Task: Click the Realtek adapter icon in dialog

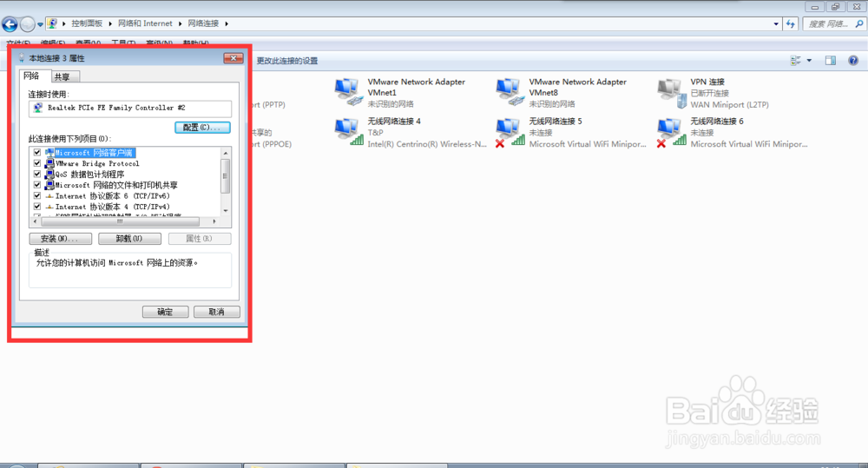Action: (37, 108)
